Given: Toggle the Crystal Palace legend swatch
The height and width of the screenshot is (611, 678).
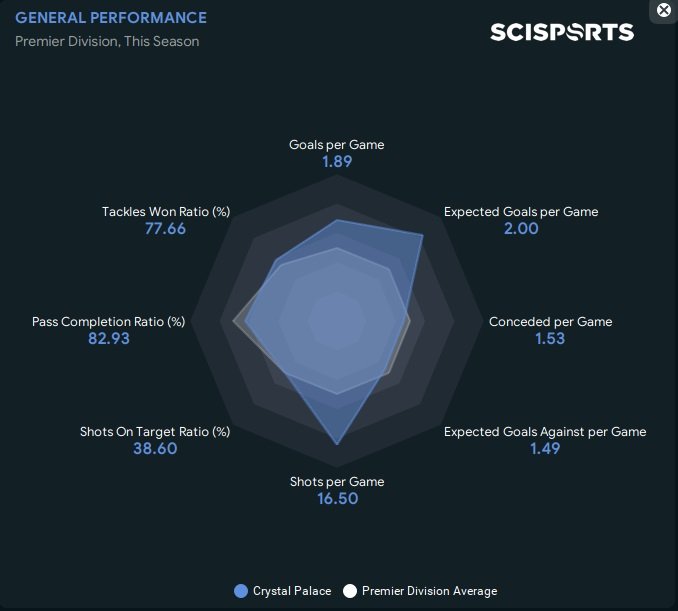Looking at the screenshot, I should 240,591.
